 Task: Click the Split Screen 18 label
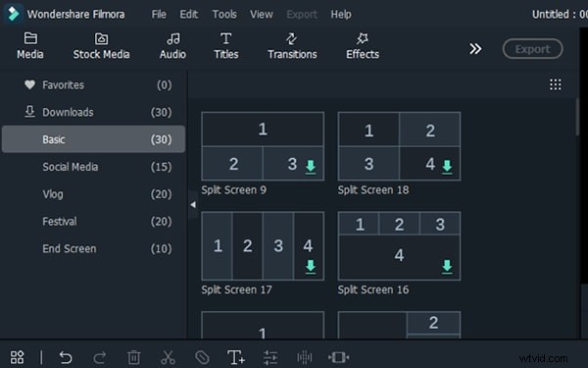click(x=373, y=190)
